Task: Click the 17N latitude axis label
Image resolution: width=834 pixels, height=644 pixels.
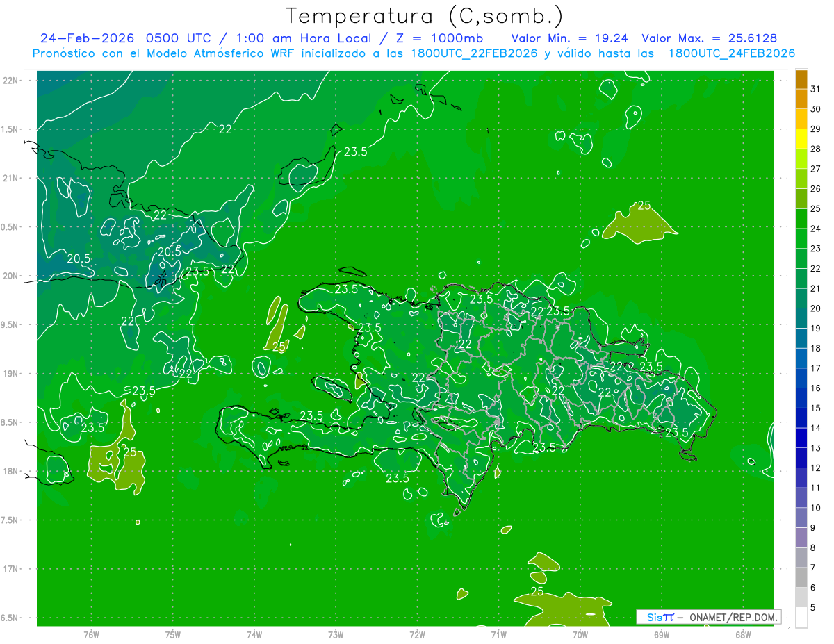Action: (11, 570)
